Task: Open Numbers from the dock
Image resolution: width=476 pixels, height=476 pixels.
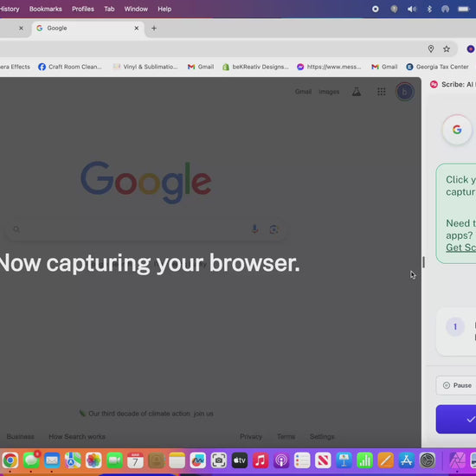Action: 364,460
